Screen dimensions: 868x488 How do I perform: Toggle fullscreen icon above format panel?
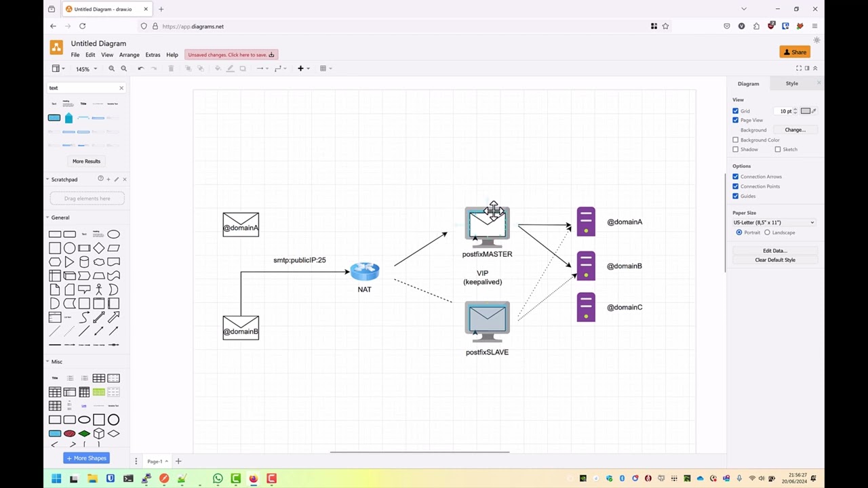tap(799, 68)
